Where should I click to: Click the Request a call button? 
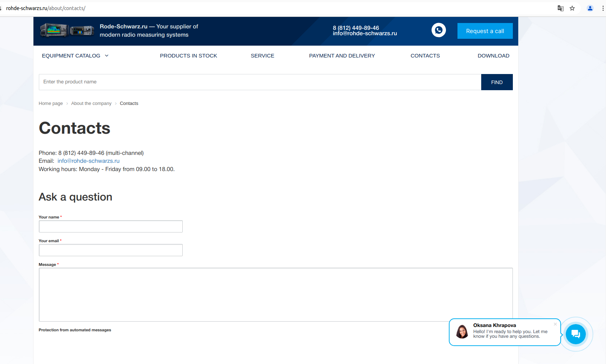pyautogui.click(x=485, y=31)
